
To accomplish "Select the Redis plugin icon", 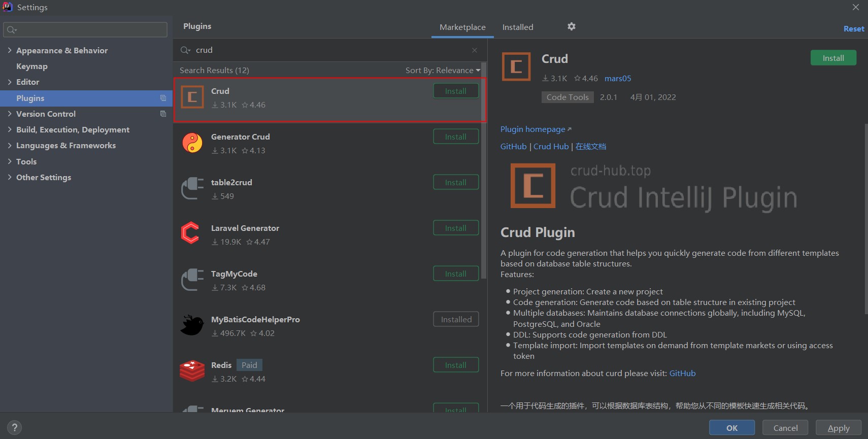I will [192, 371].
